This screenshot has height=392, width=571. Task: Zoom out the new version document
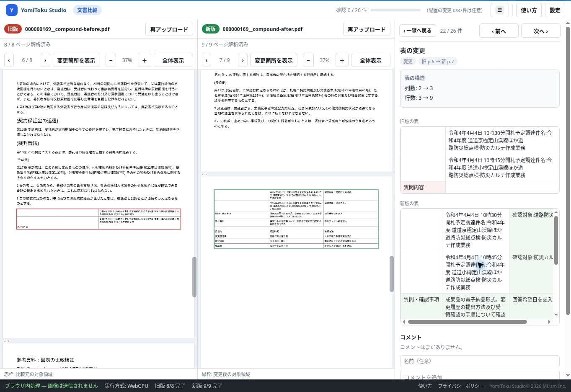(x=308, y=60)
